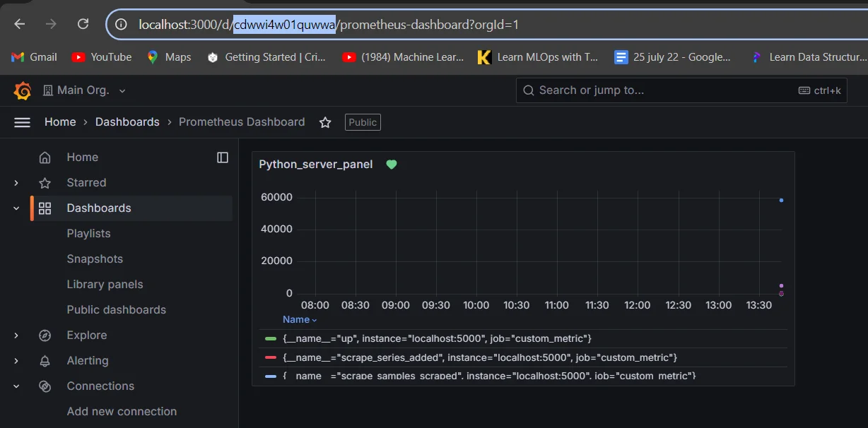868x428 pixels.
Task: Undock the sidebar menu with dock icon
Action: pos(223,157)
